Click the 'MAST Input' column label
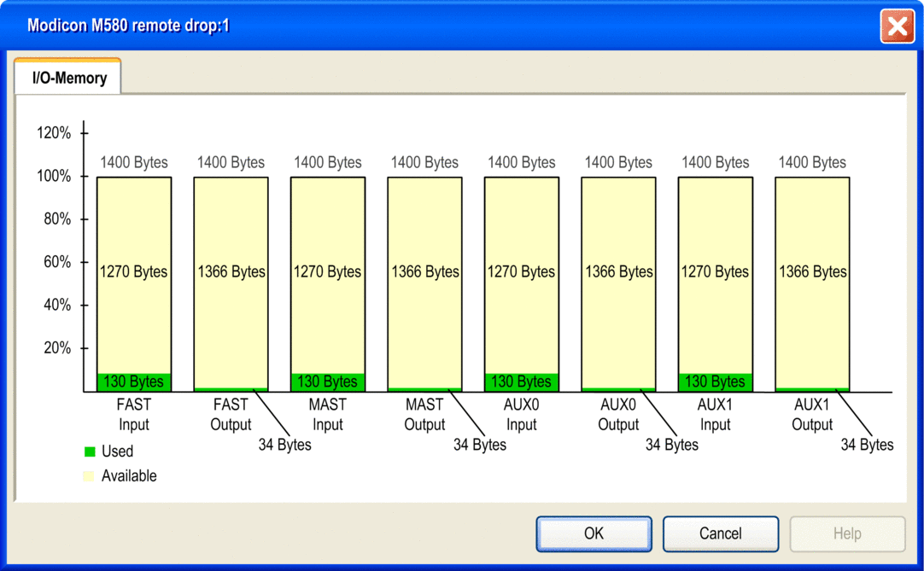The image size is (924, 571). click(x=328, y=414)
